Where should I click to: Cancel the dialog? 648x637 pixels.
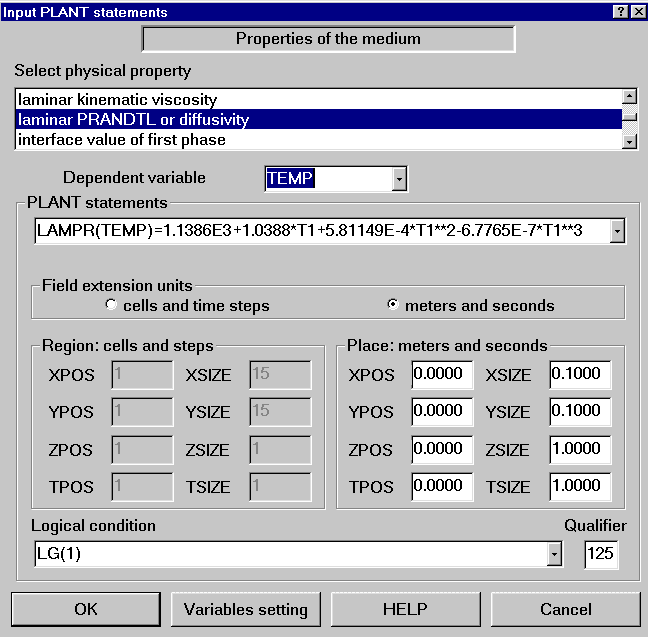(565, 609)
